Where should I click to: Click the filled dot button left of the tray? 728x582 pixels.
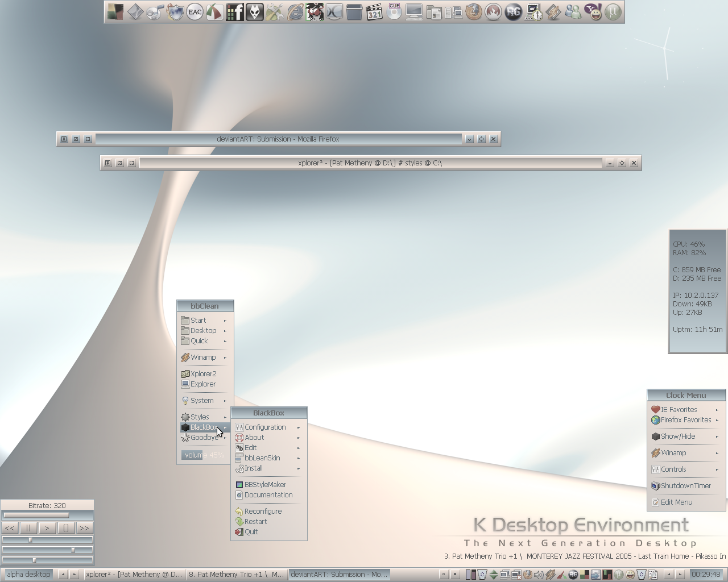[455, 575]
